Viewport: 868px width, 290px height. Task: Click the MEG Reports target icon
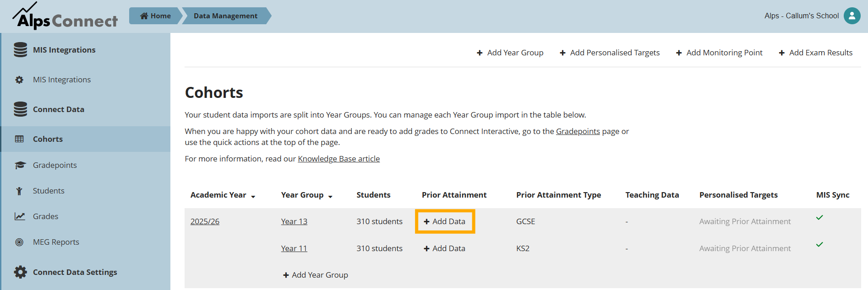(x=19, y=242)
